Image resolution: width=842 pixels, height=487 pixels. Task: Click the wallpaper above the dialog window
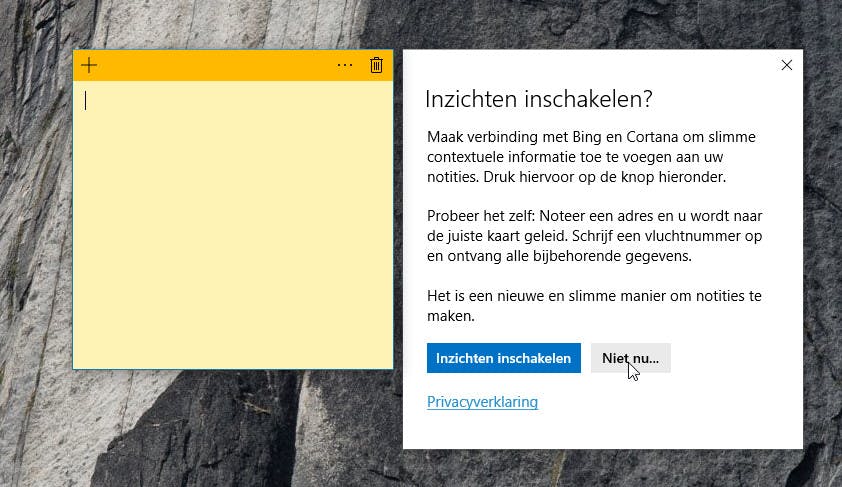pyautogui.click(x=600, y=25)
